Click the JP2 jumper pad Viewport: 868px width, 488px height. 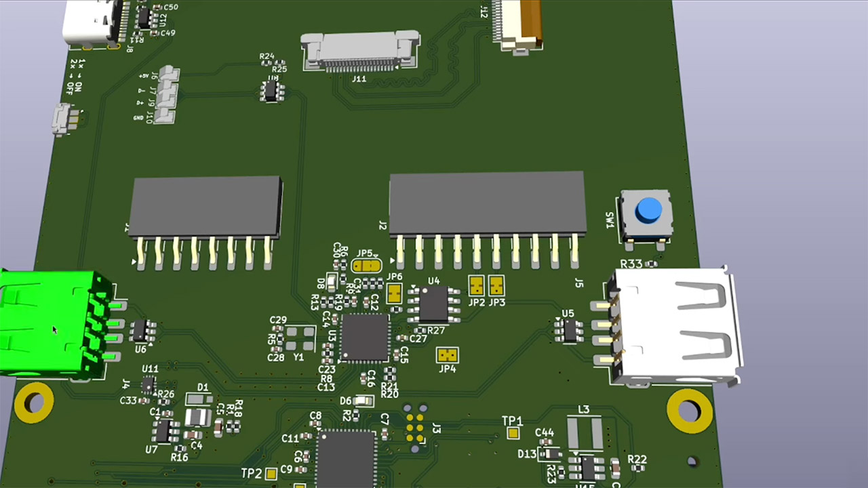click(476, 285)
